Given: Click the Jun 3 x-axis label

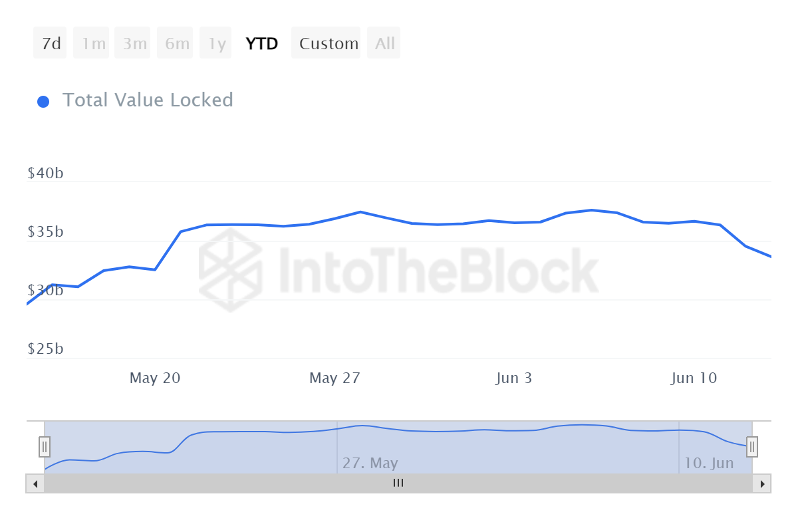Looking at the screenshot, I should (x=513, y=378).
